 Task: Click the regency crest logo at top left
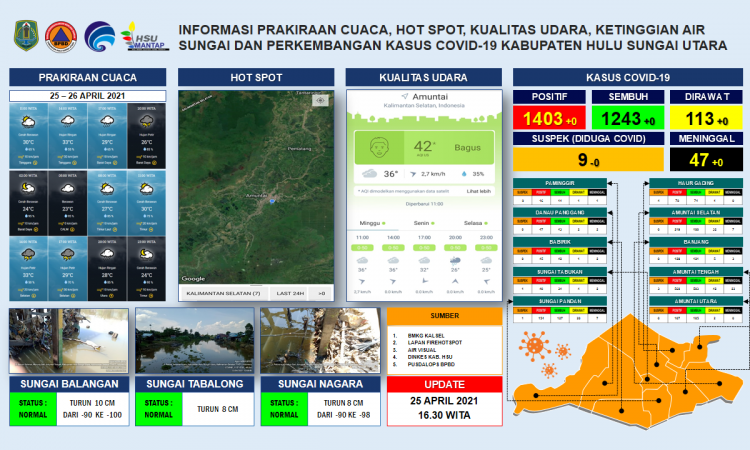24,36
